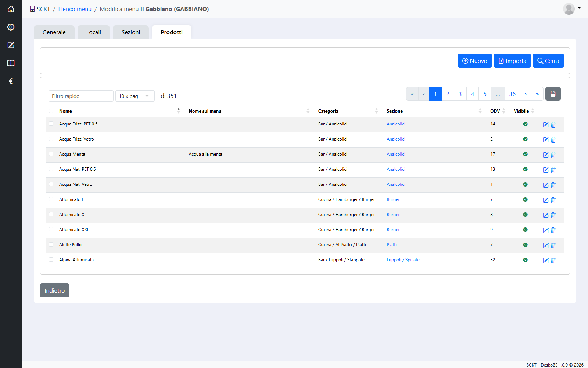Image resolution: width=588 pixels, height=368 pixels.
Task: Open the euro pricing sidebar icon
Action: 11,81
